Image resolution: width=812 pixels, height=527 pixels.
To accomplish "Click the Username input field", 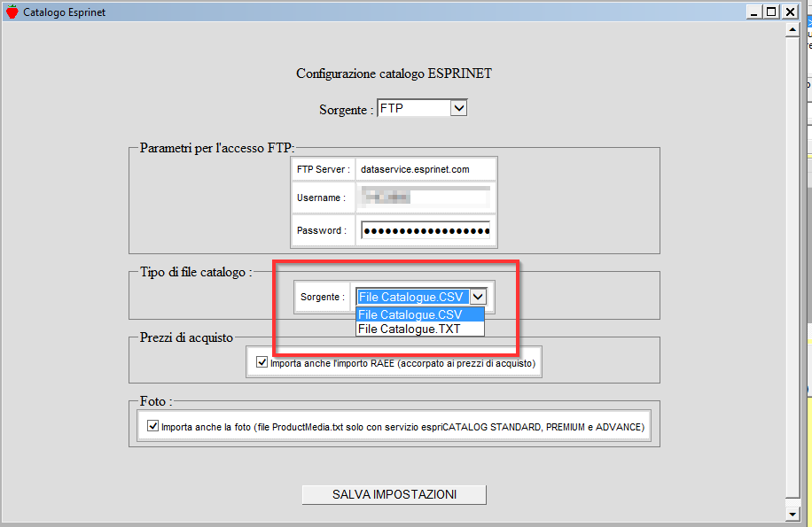I will (x=426, y=197).
